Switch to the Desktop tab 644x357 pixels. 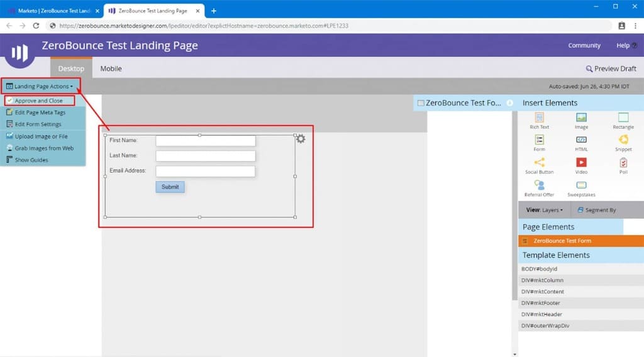tap(71, 69)
